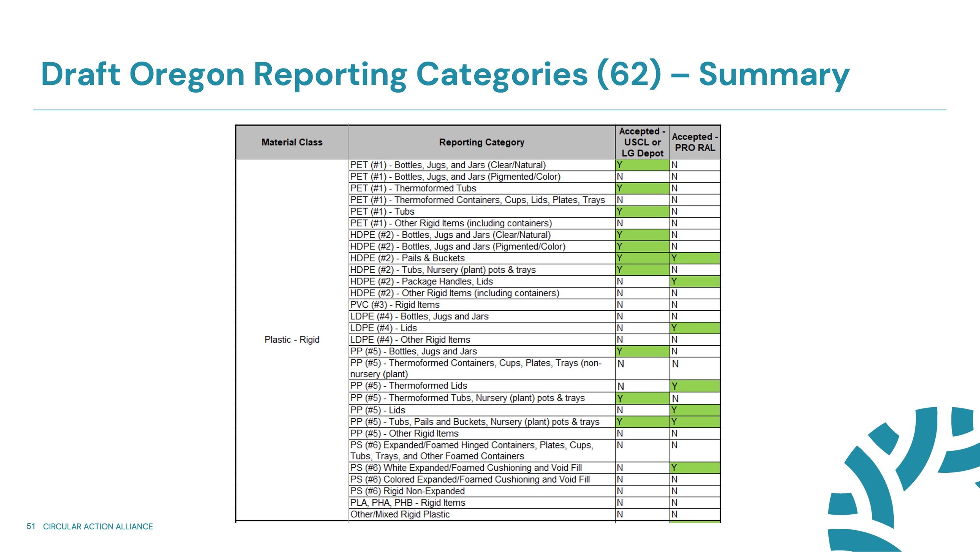Click the slide title heading text
This screenshot has width=980, height=552.
pyautogui.click(x=445, y=74)
